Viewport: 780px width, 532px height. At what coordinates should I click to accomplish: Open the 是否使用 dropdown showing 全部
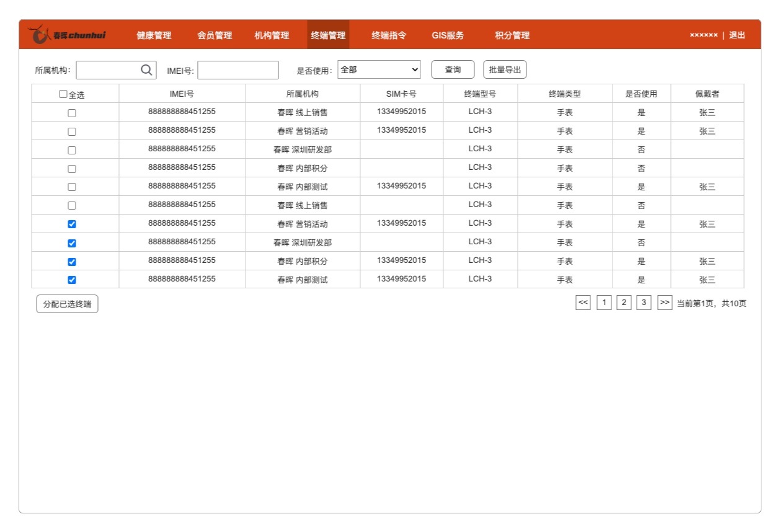[x=379, y=69]
